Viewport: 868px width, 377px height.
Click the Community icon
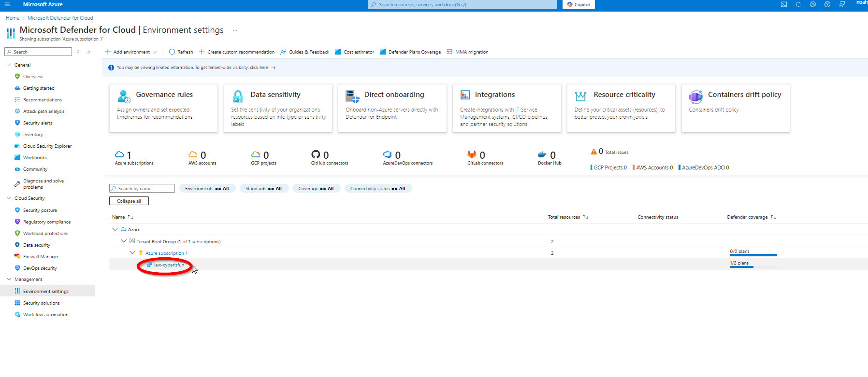[17, 169]
